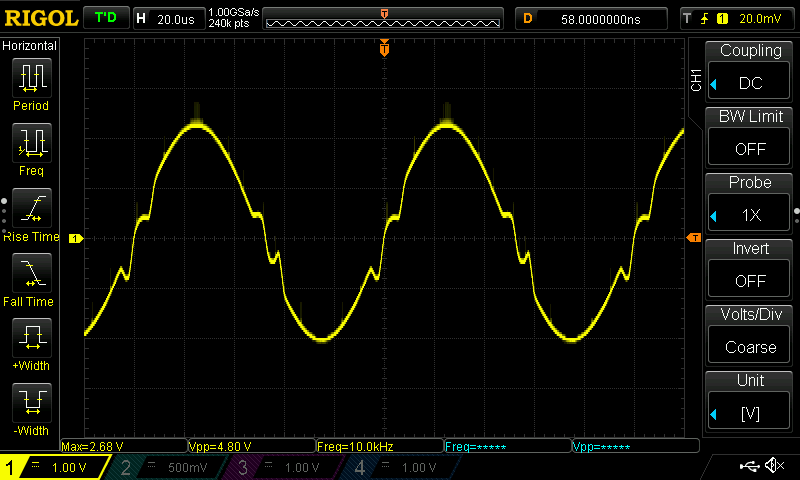Viewport: 800px width, 480px height.
Task: Toggle the Invert OFF setting
Action: (751, 269)
